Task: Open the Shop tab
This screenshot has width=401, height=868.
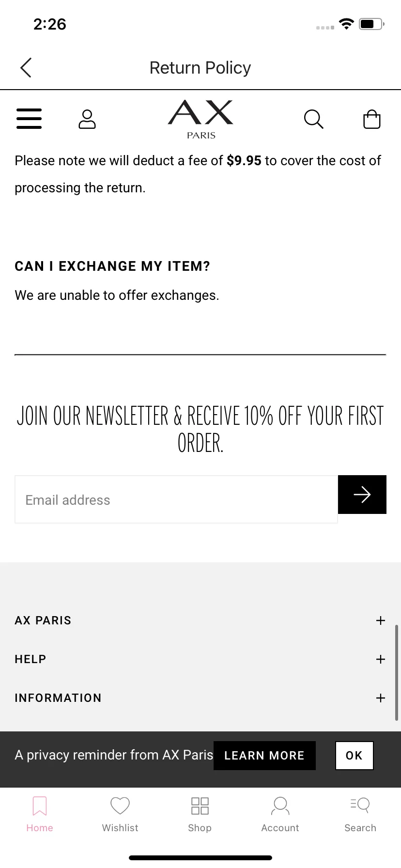Action: click(x=200, y=814)
